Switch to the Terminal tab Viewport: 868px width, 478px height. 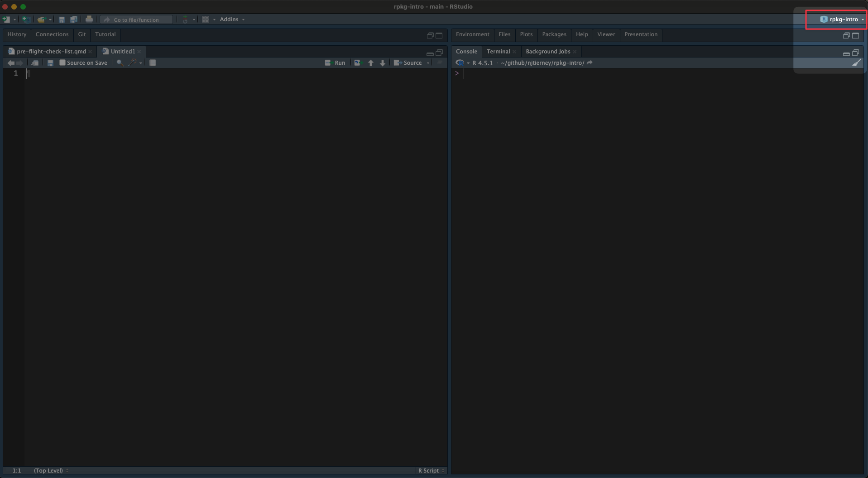click(x=498, y=52)
